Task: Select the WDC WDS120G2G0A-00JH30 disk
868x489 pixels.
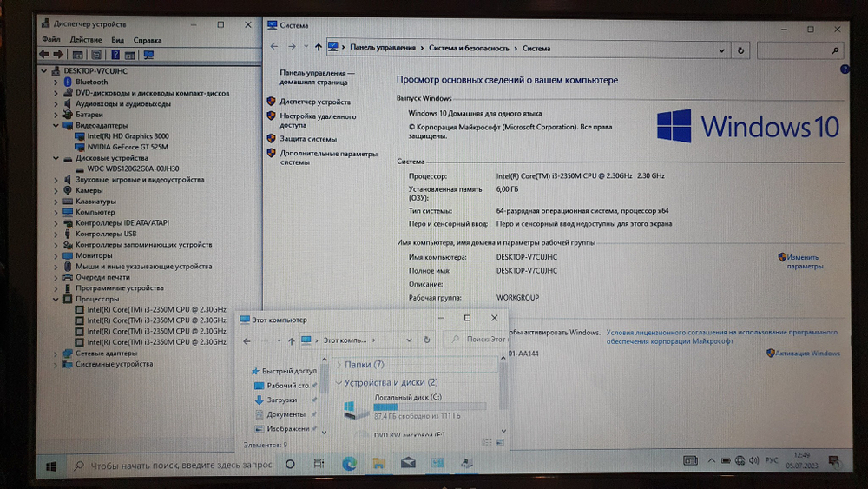Action: (133, 169)
